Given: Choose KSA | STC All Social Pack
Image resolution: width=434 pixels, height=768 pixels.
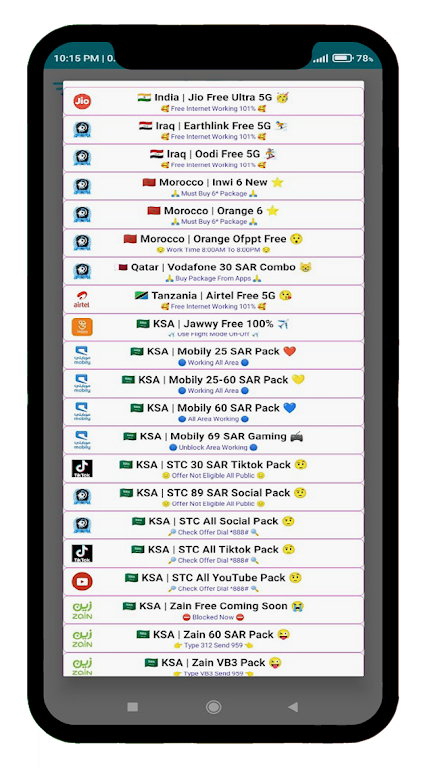Looking at the screenshot, I should pyautogui.click(x=214, y=525).
